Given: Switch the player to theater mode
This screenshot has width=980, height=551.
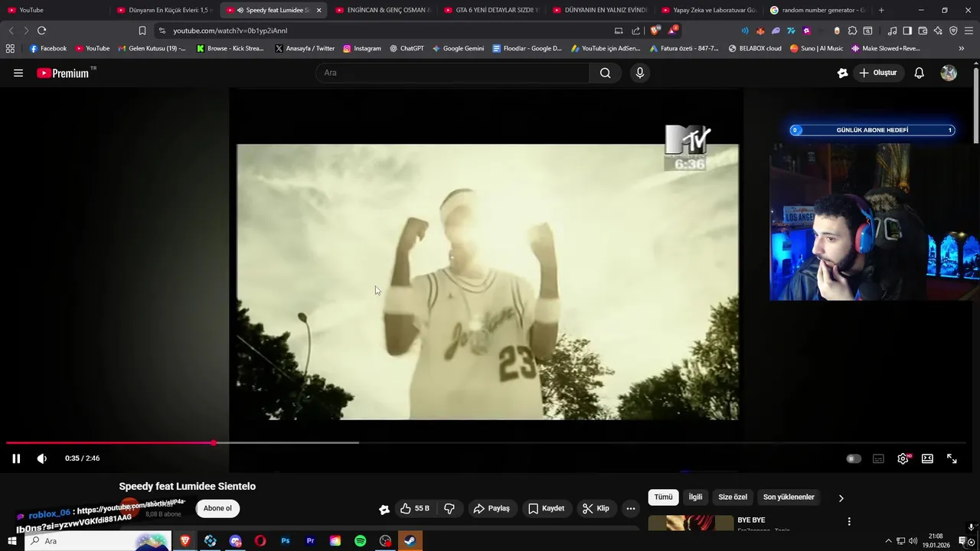Looking at the screenshot, I should [x=927, y=458].
